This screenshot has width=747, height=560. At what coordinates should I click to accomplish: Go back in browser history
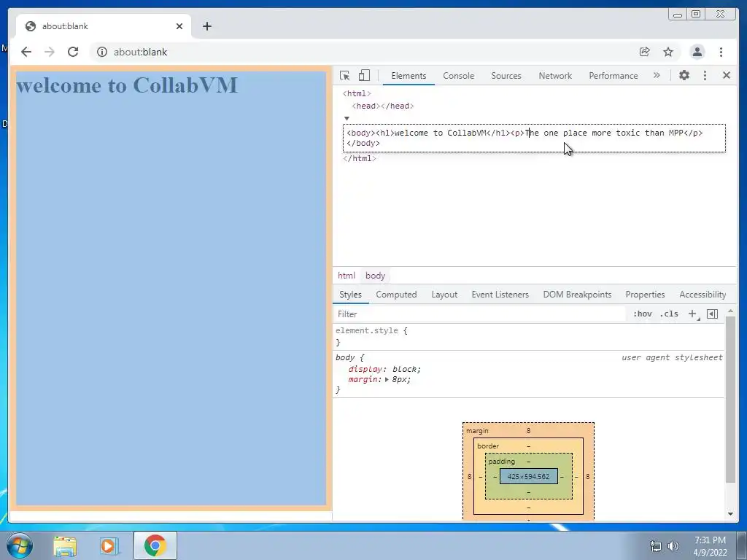tap(26, 52)
